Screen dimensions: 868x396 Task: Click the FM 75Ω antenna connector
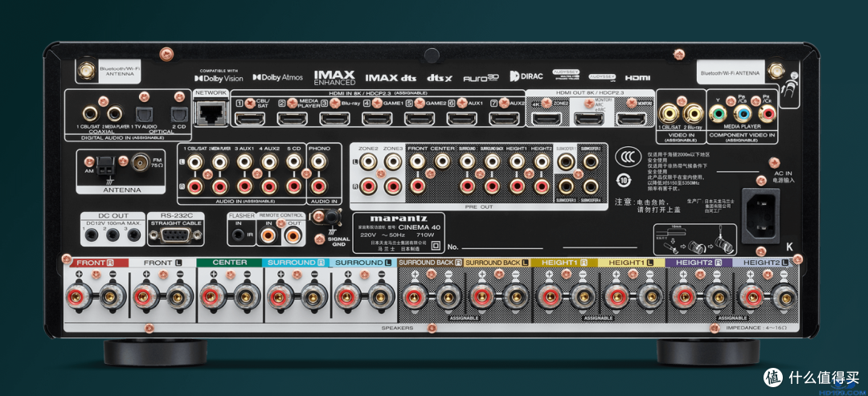140,161
